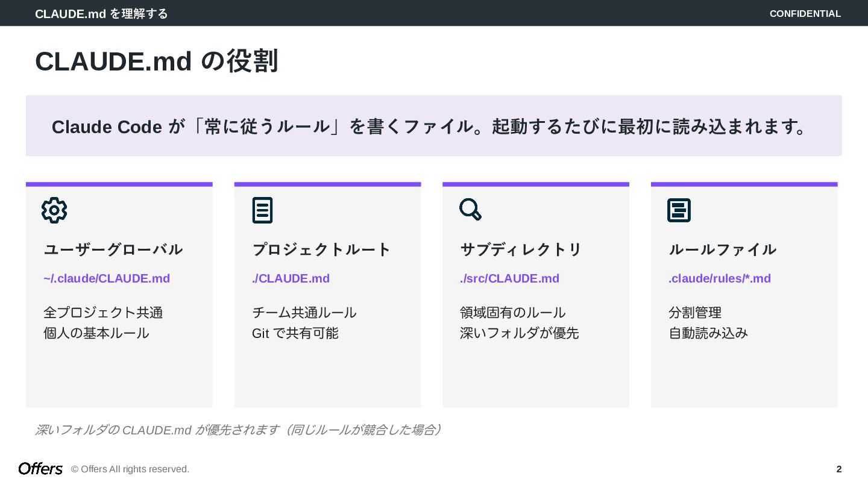Click the Offers All rights reserved copyright text
The height and width of the screenshot is (488, 868).
point(130,469)
